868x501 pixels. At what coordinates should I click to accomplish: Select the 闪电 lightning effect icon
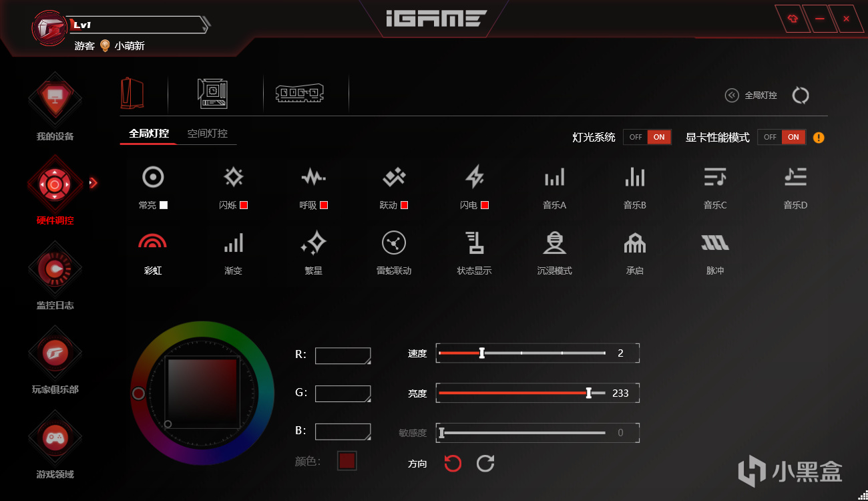474,177
